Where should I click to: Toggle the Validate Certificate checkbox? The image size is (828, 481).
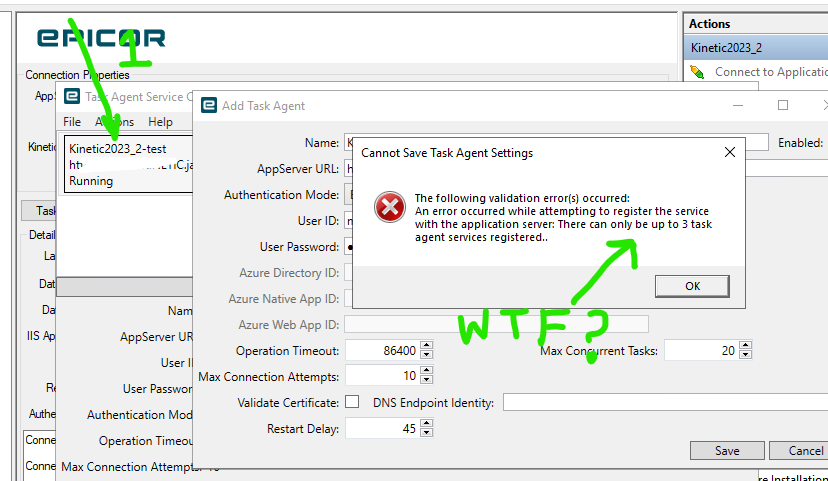352,402
